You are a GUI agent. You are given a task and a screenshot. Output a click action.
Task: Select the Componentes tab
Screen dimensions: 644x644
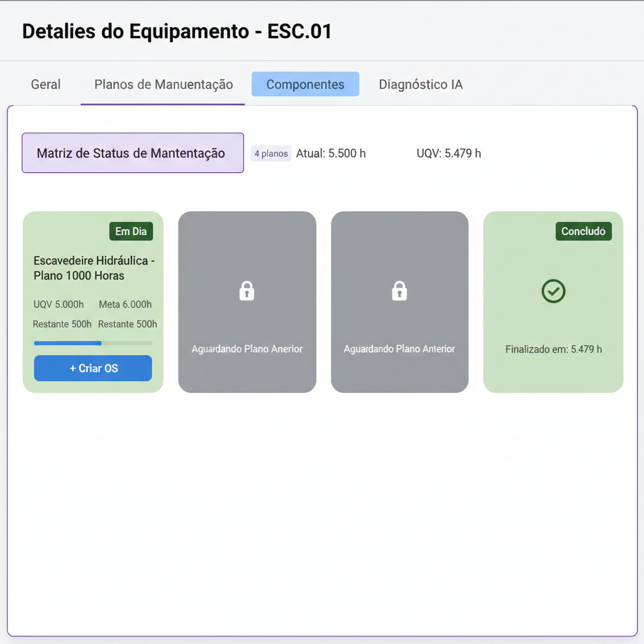(305, 84)
